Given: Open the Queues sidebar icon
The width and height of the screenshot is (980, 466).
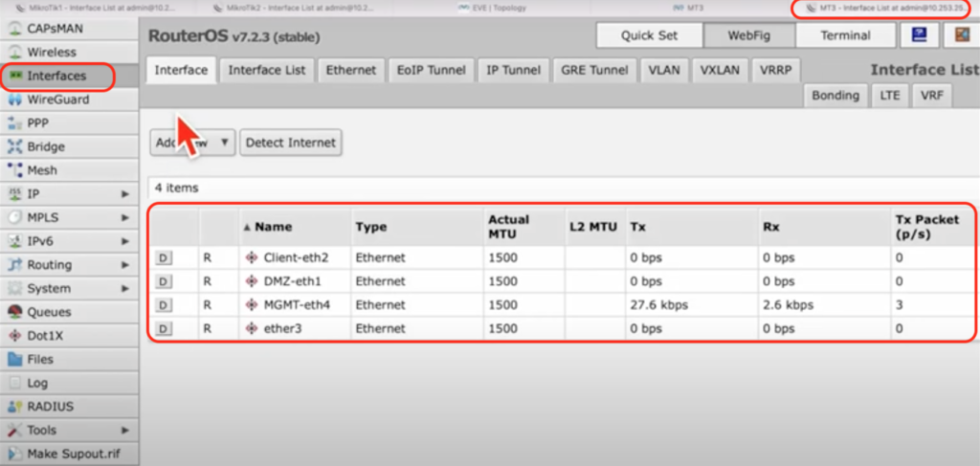Looking at the screenshot, I should point(14,312).
